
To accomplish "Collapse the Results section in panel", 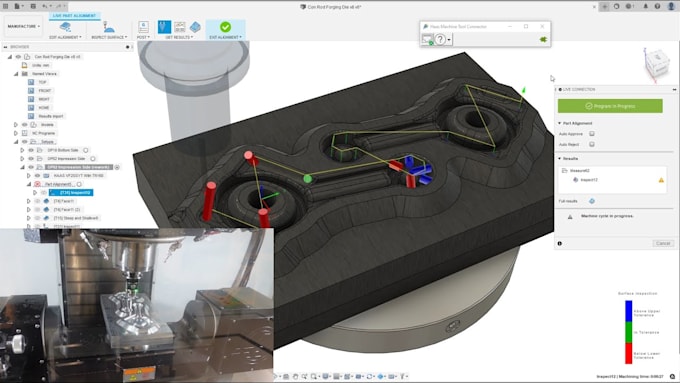I will click(x=559, y=159).
